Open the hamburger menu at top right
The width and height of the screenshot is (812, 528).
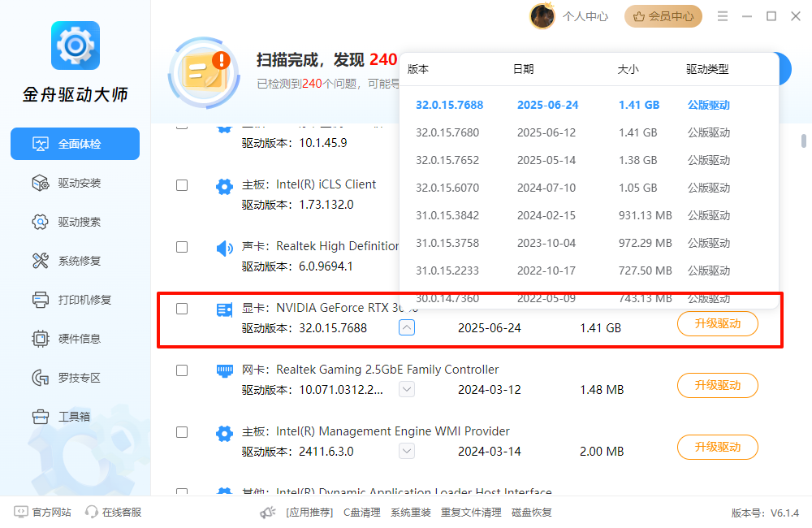point(722,15)
